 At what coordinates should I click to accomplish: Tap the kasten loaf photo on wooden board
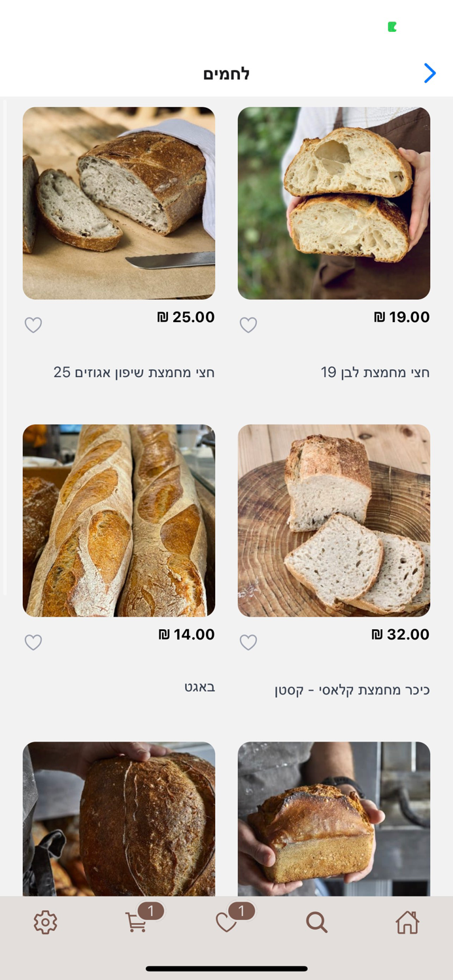[334, 520]
